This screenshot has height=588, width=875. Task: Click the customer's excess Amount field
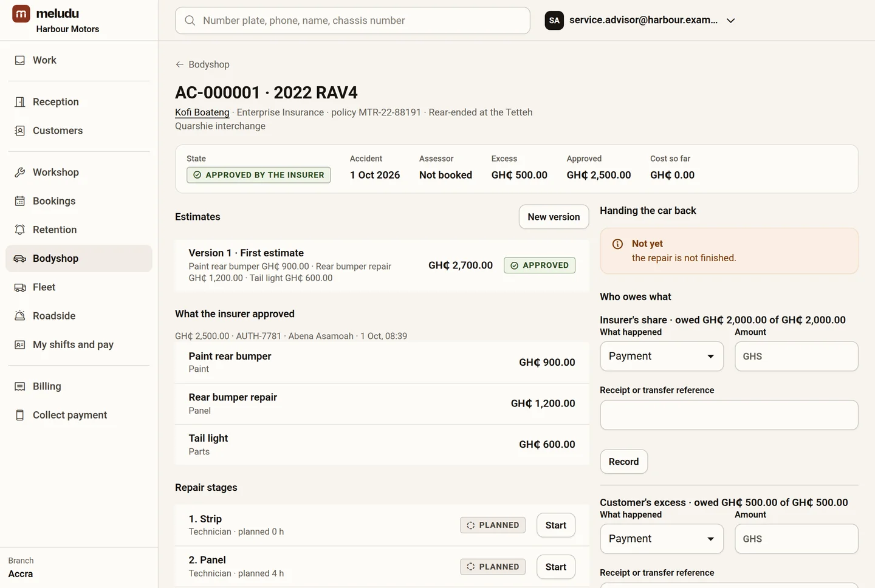pos(797,539)
